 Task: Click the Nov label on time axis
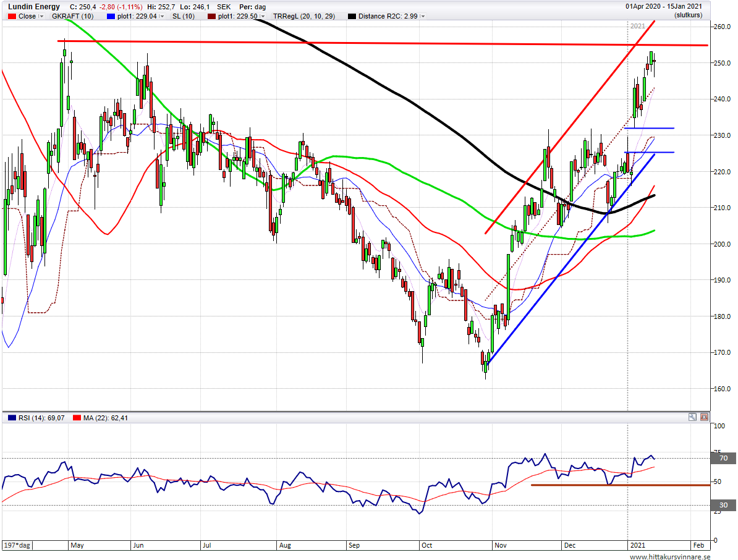click(x=500, y=545)
